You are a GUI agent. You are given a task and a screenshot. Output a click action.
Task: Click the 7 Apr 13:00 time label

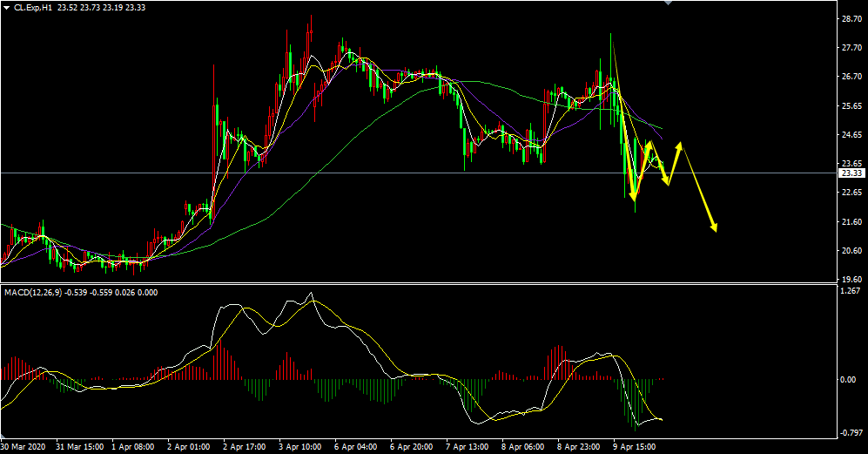pyautogui.click(x=468, y=447)
